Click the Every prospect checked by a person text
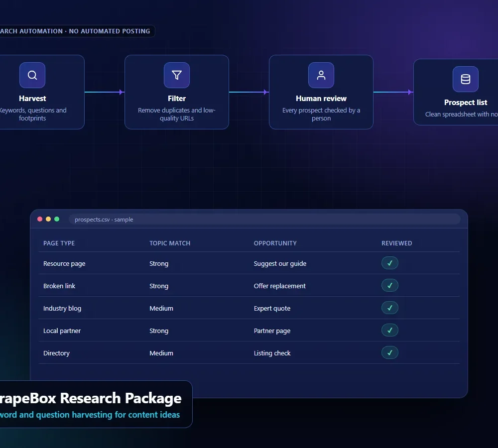This screenshot has width=498, height=448. point(321,114)
